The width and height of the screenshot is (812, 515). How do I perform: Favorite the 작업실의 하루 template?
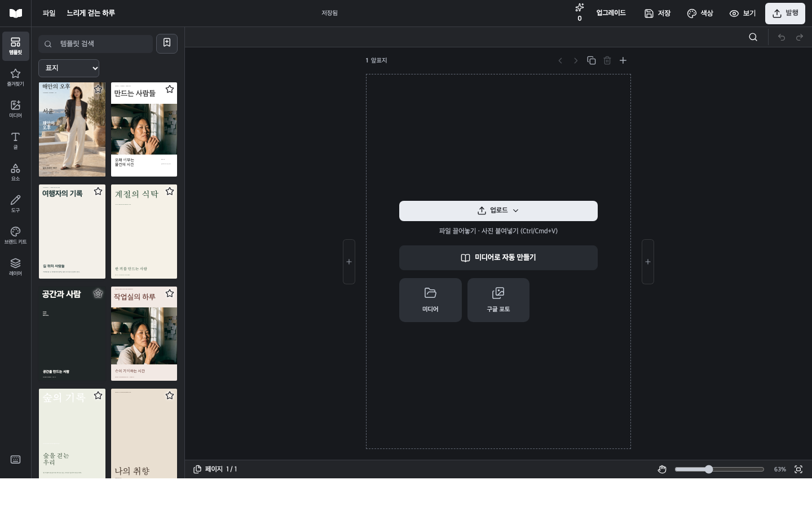coord(170,293)
